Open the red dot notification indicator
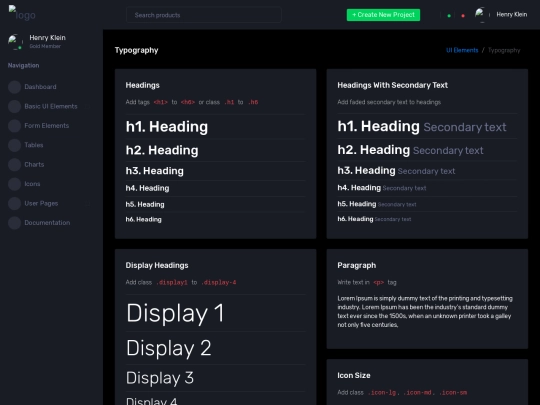Image resolution: width=540 pixels, height=405 pixels. click(463, 15)
